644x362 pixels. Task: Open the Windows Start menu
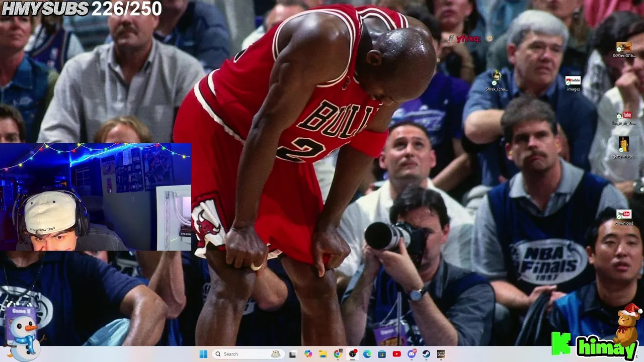click(203, 354)
